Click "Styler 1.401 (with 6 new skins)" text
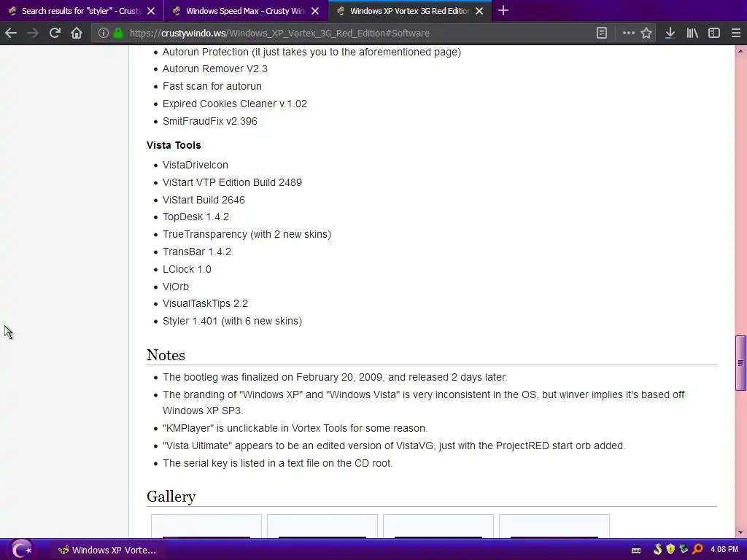747x560 pixels. pos(233,321)
